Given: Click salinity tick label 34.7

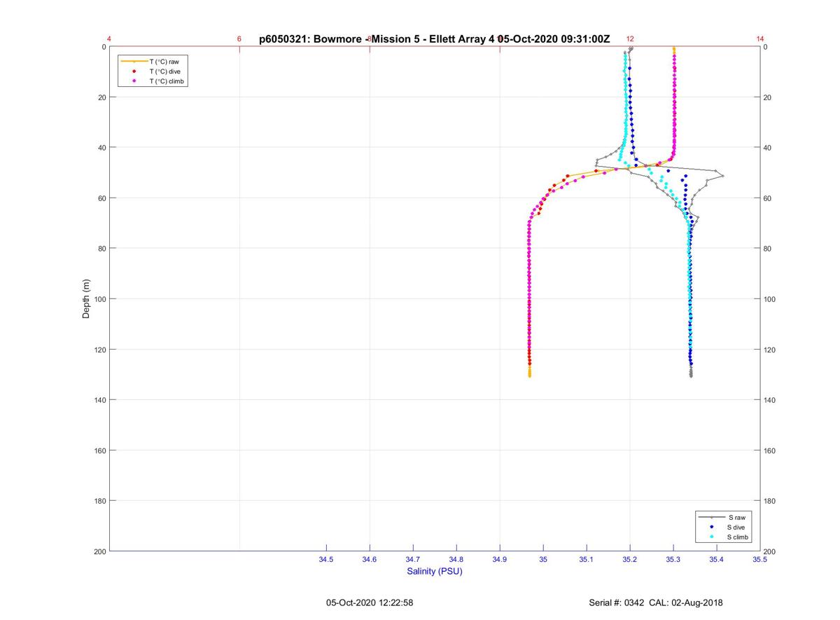Looking at the screenshot, I should pyautogui.click(x=413, y=559).
